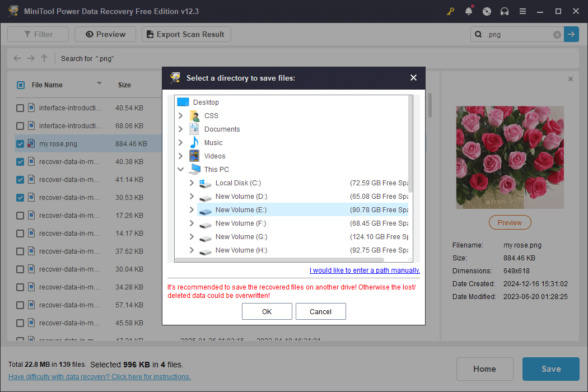Go up a level with the up arrow
Image resolution: width=588 pixels, height=392 pixels.
(x=44, y=58)
